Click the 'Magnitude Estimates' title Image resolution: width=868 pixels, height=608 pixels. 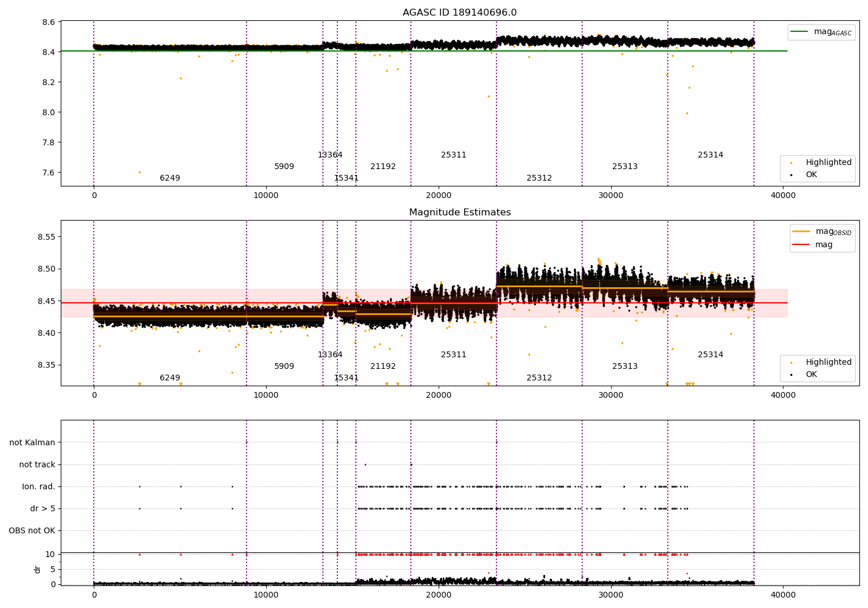459,213
